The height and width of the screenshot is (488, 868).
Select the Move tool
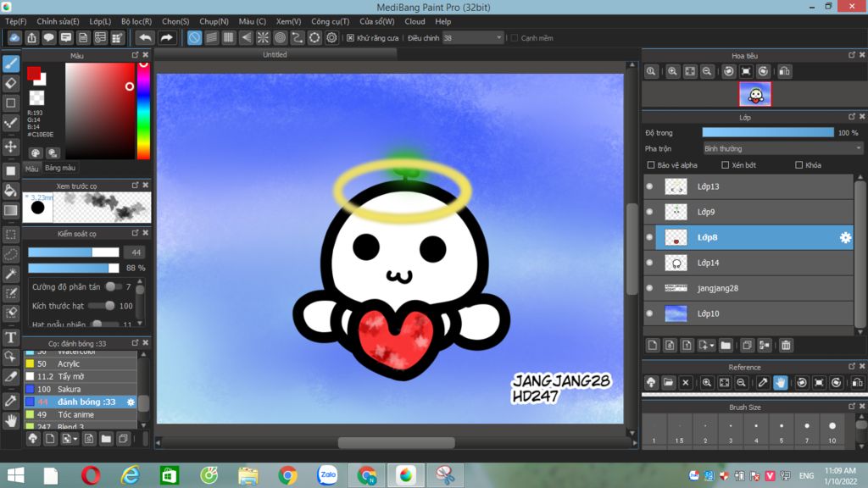[10, 147]
